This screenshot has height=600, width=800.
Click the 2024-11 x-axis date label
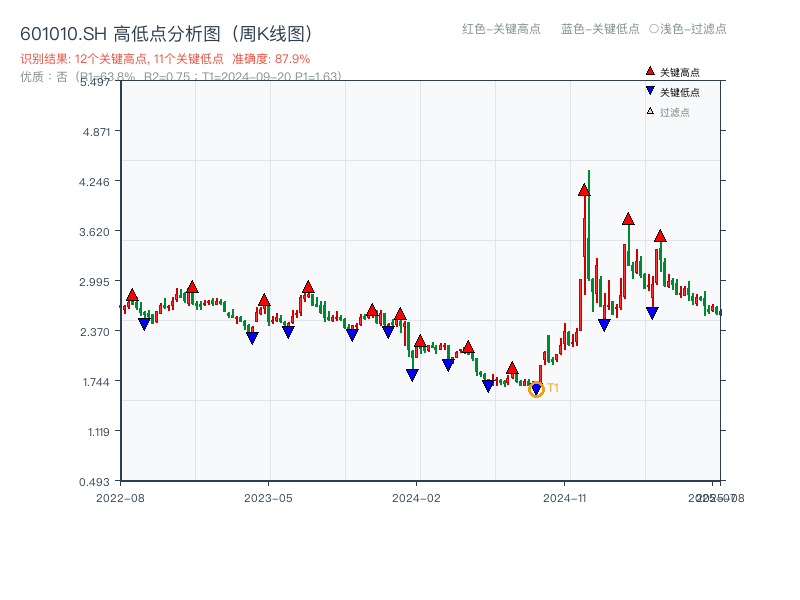(x=564, y=498)
